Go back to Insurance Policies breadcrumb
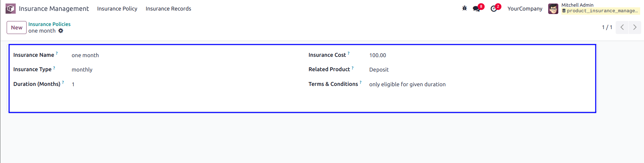The height and width of the screenshot is (163, 644). (49, 24)
